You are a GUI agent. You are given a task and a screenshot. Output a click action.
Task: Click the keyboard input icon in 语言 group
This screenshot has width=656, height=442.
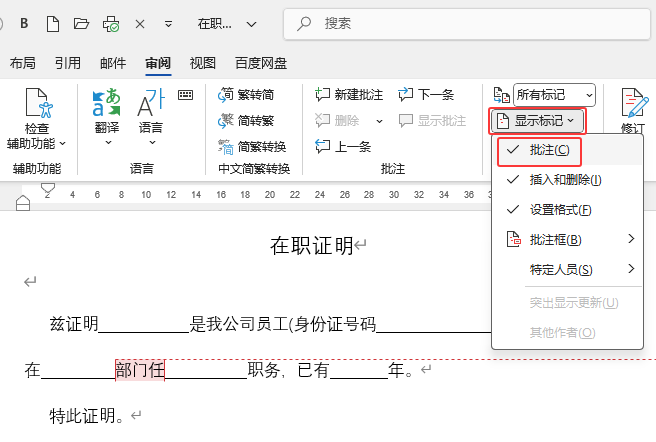click(185, 95)
